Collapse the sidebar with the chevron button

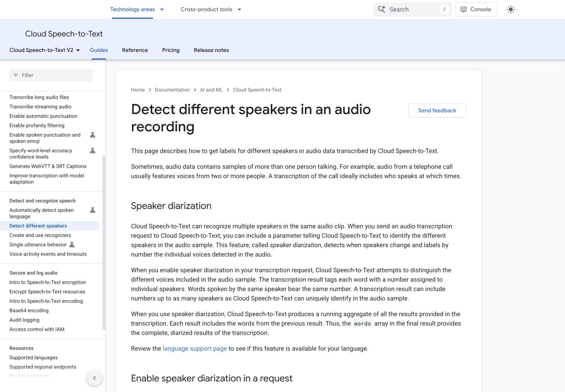[95, 378]
